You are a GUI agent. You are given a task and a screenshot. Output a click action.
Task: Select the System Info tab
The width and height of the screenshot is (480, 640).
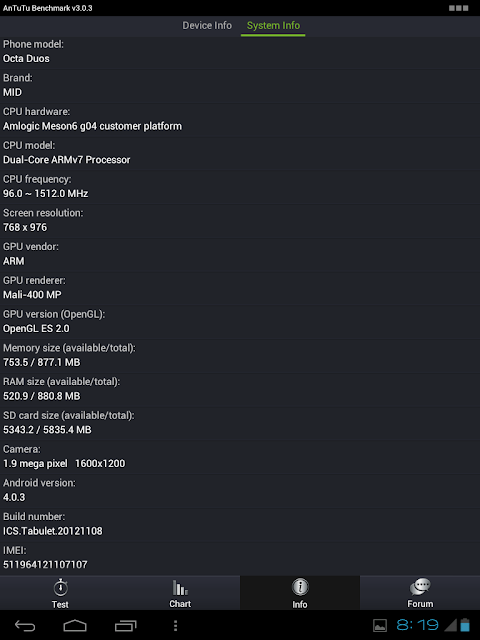click(273, 26)
